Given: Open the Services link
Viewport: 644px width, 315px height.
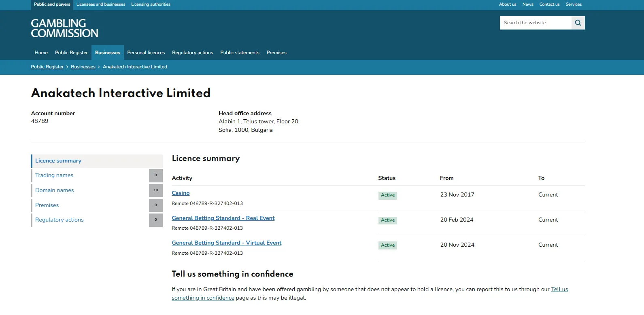Looking at the screenshot, I should 574,4.
